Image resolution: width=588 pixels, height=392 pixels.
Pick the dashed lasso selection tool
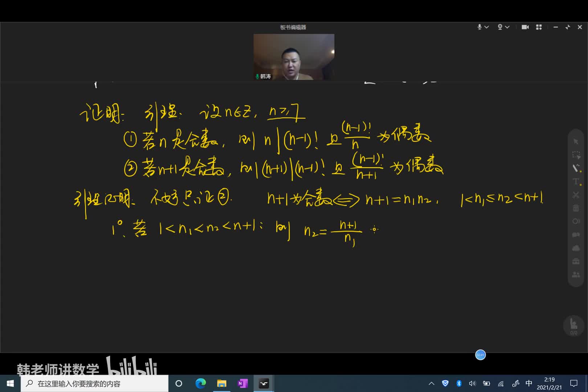[x=576, y=155]
